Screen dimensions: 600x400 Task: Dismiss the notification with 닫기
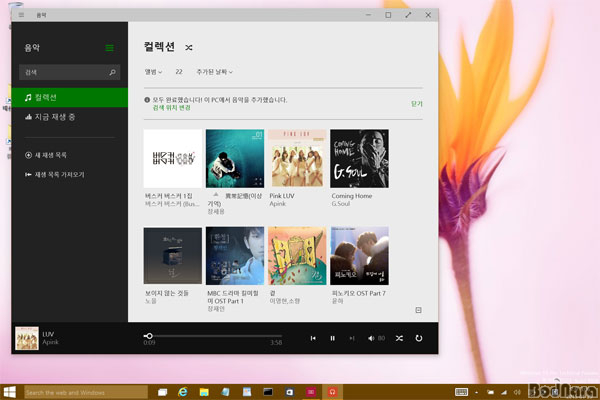[417, 104]
